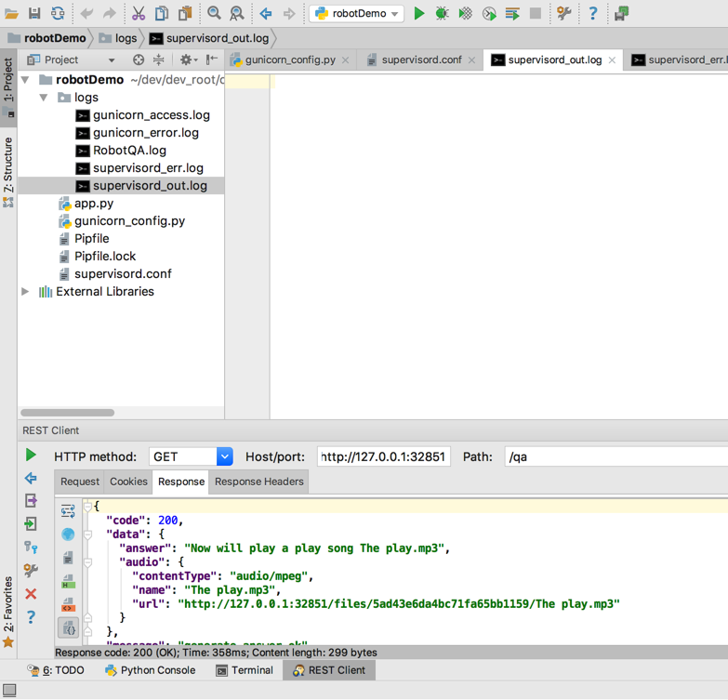728x700 pixels.
Task: Switch to the Response Headers tab
Action: [258, 482]
